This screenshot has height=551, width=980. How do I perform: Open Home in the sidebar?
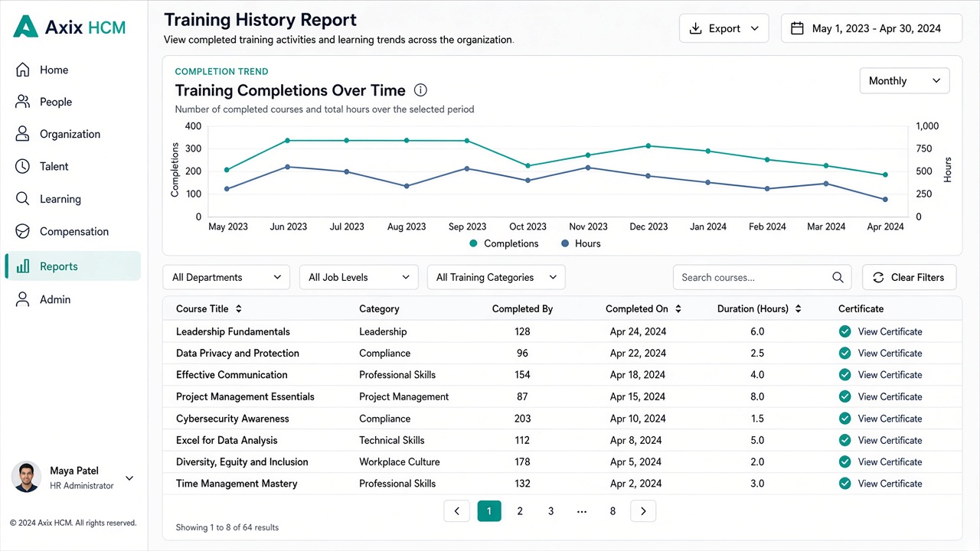point(73,70)
